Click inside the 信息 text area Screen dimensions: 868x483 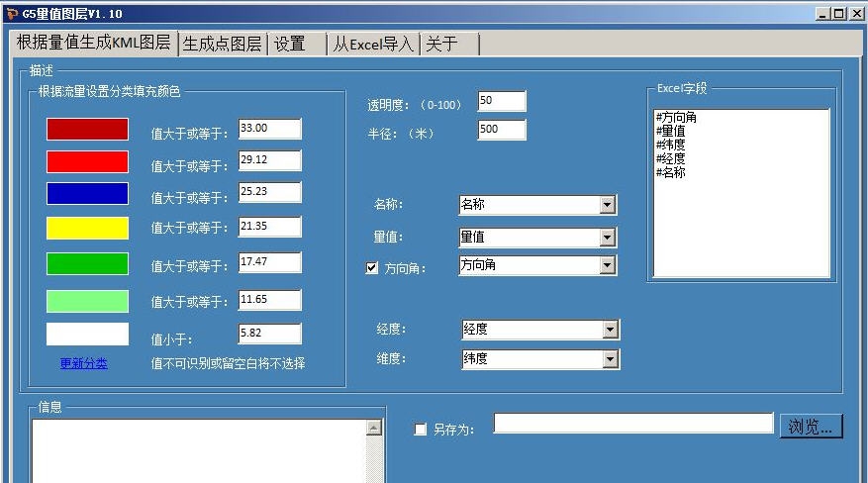199,451
